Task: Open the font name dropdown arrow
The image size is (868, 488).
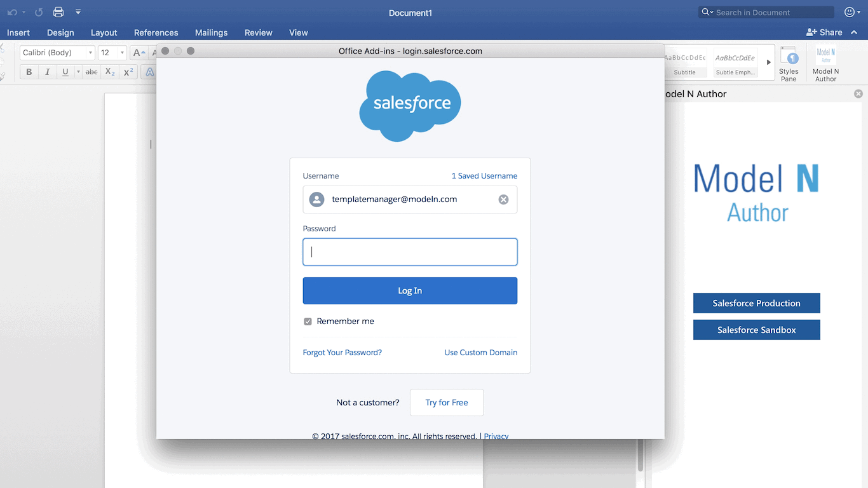Action: 90,53
